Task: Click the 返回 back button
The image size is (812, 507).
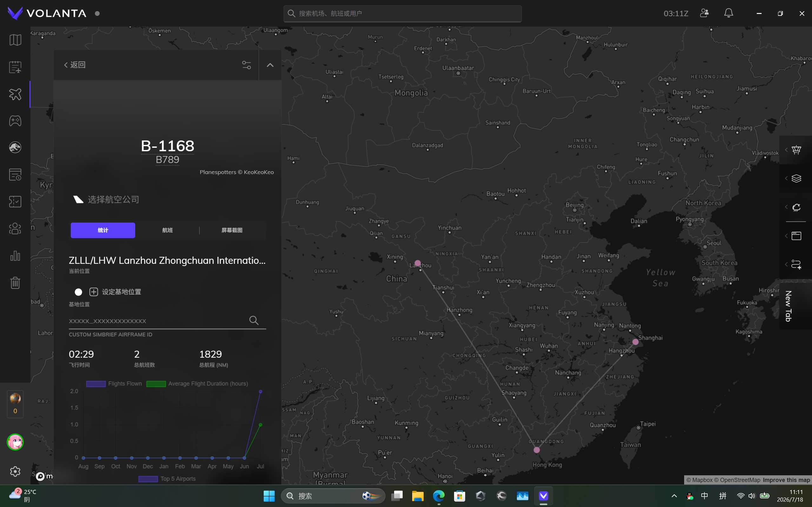Action: pos(75,65)
